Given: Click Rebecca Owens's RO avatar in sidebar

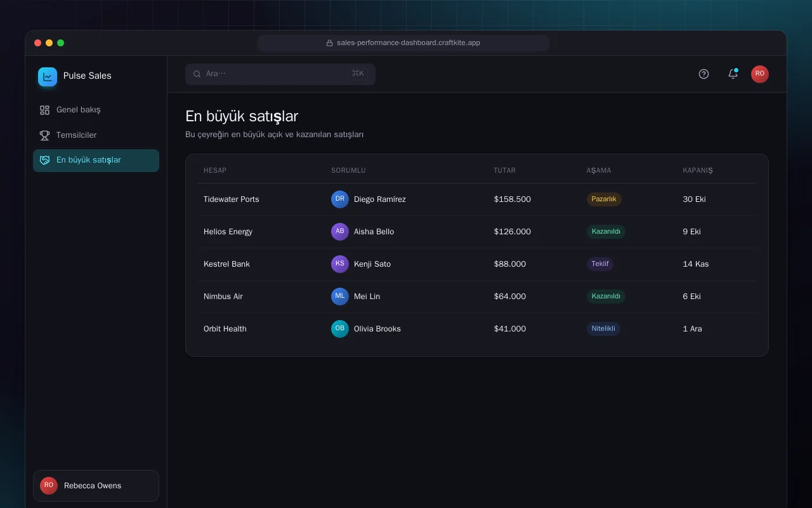Looking at the screenshot, I should coord(49,486).
